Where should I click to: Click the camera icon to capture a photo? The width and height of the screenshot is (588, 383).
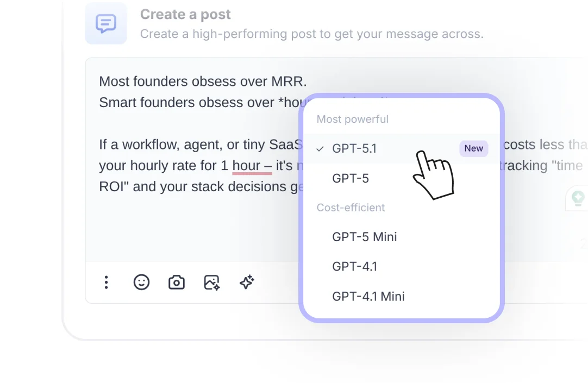[176, 282]
